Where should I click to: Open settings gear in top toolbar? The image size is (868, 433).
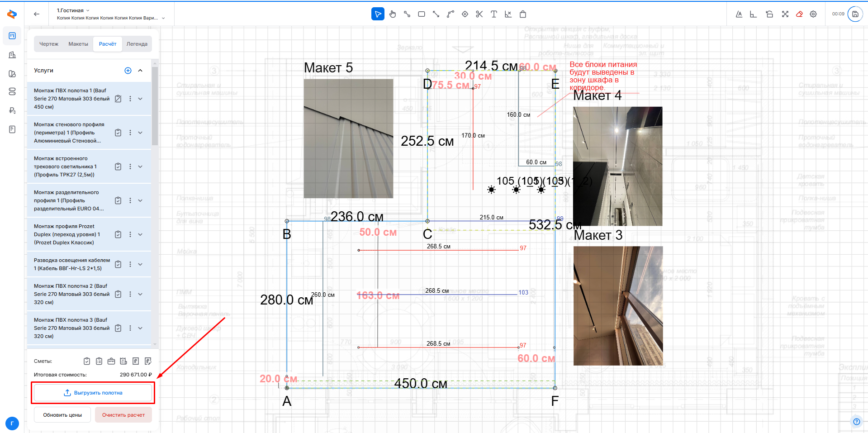pyautogui.click(x=813, y=14)
